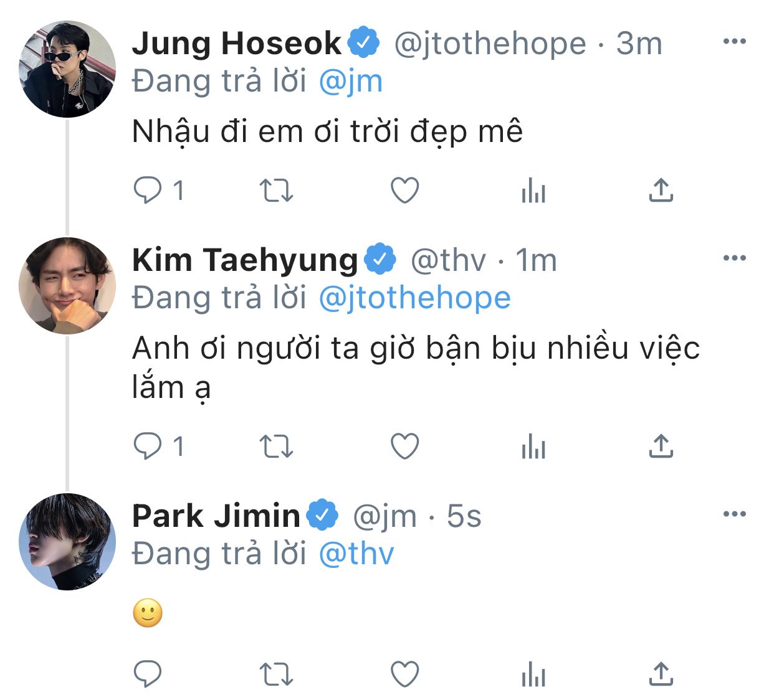Open the @jtothehope mention link

click(x=414, y=298)
